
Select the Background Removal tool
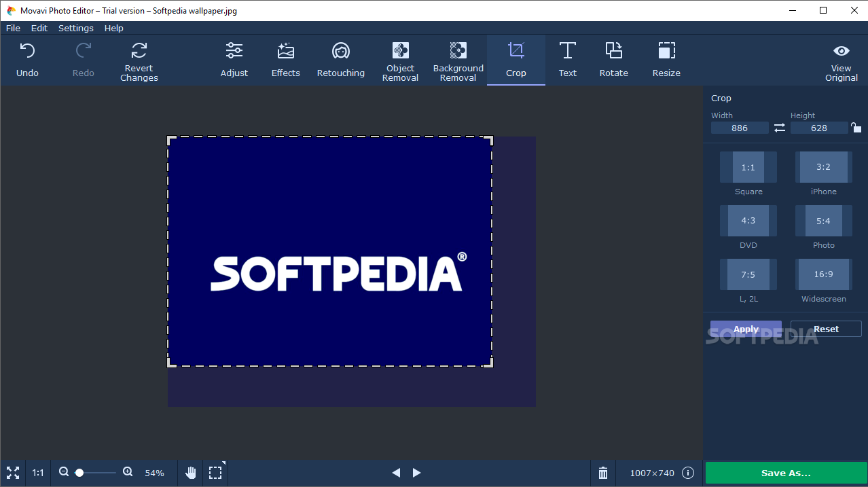(x=458, y=61)
